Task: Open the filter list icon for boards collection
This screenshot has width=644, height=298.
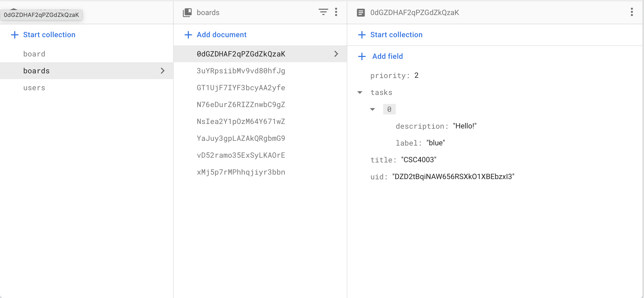Action: (x=323, y=12)
